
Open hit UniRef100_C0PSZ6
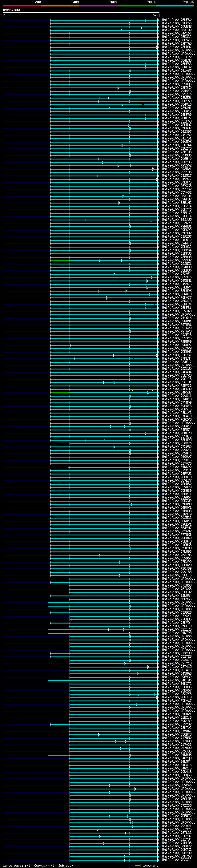(x=177, y=40)
